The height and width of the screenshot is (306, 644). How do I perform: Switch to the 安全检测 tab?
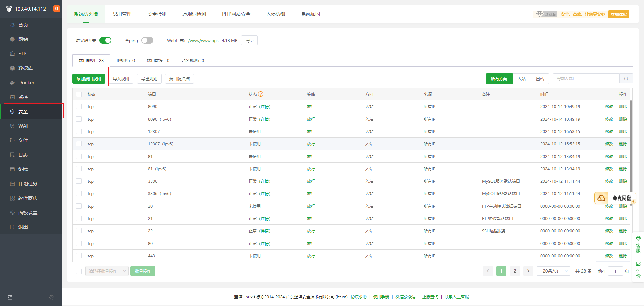[x=157, y=14]
